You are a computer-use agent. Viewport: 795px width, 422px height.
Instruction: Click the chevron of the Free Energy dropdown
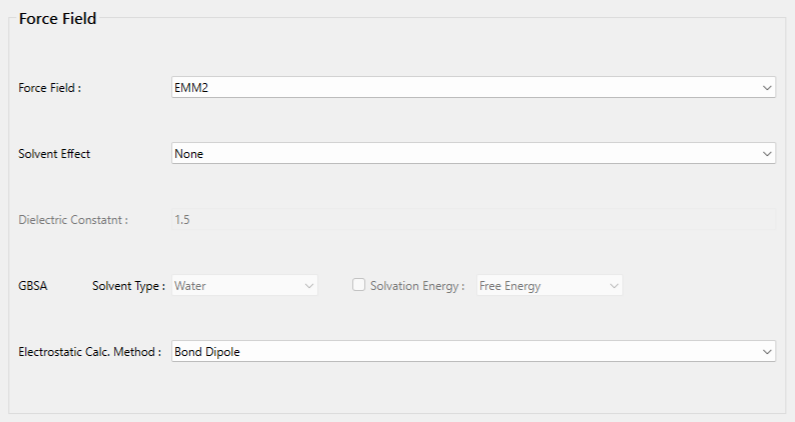614,286
